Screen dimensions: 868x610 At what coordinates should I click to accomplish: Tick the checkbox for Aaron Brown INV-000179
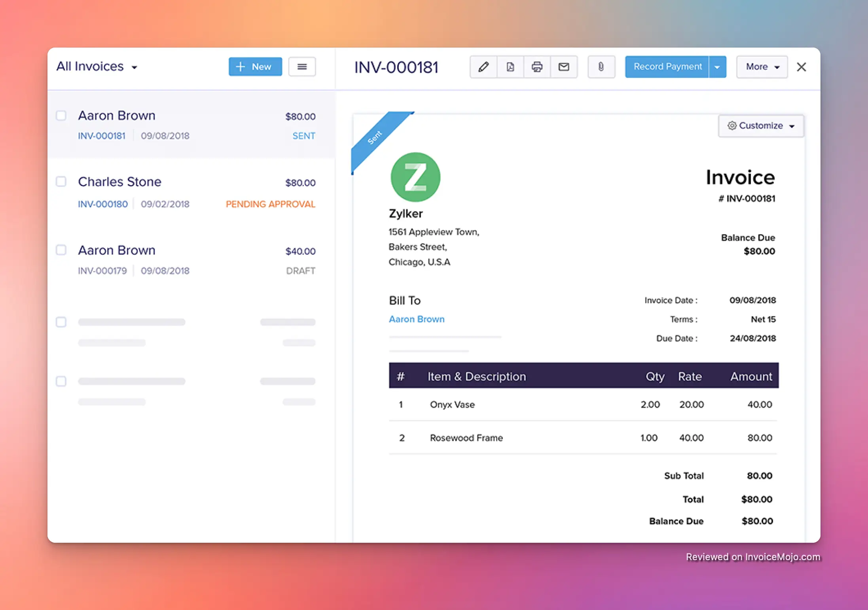(61, 250)
